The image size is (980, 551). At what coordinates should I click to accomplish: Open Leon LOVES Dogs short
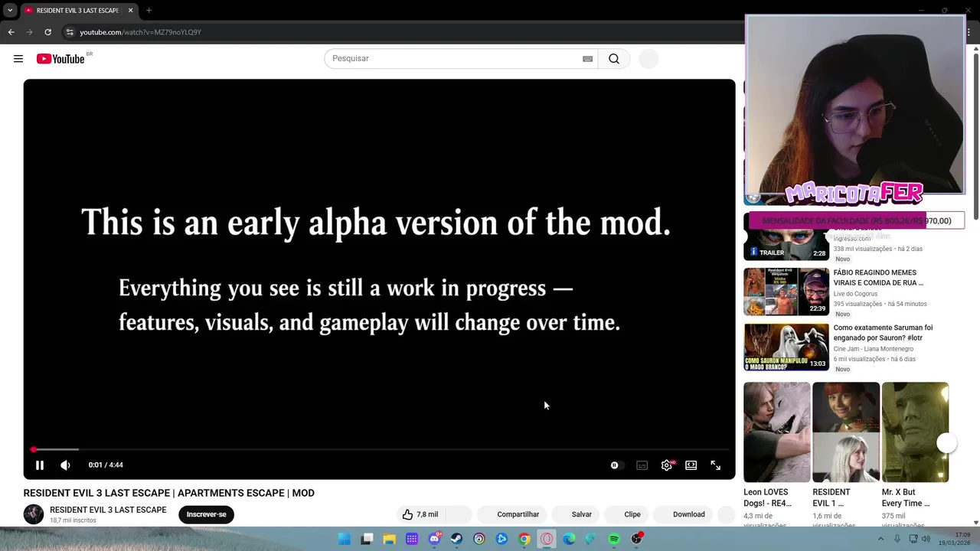(776, 432)
